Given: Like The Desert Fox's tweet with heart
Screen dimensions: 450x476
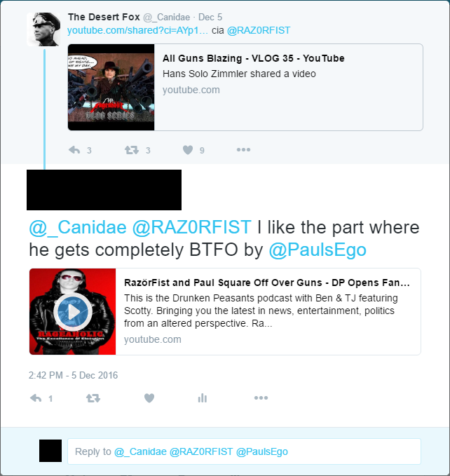Looking at the screenshot, I should point(188,150).
